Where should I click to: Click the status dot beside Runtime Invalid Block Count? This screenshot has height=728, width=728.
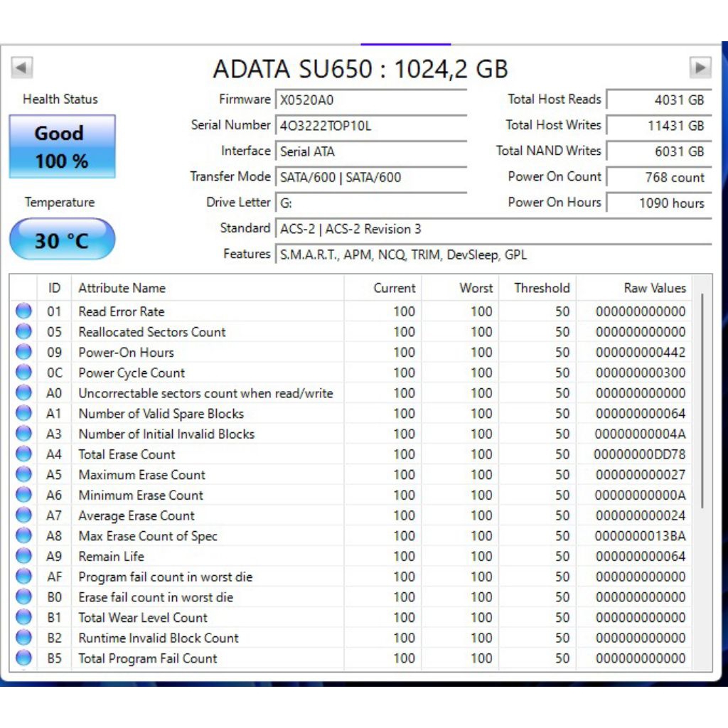pos(23,638)
